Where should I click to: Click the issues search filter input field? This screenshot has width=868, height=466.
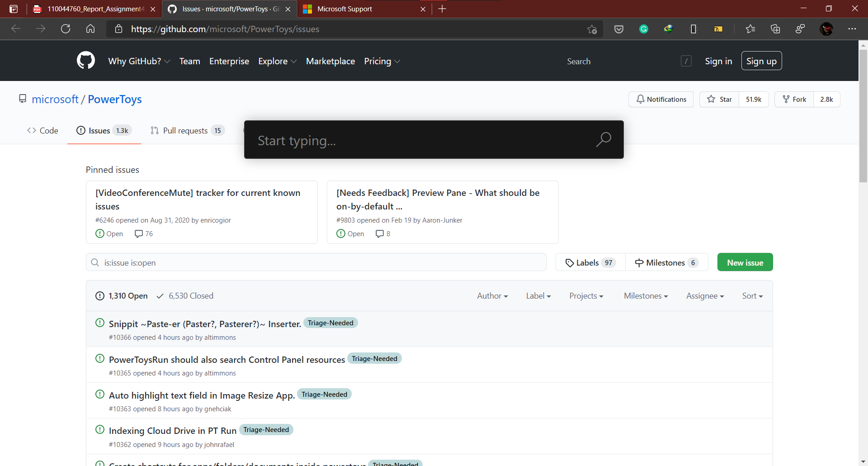point(316,262)
